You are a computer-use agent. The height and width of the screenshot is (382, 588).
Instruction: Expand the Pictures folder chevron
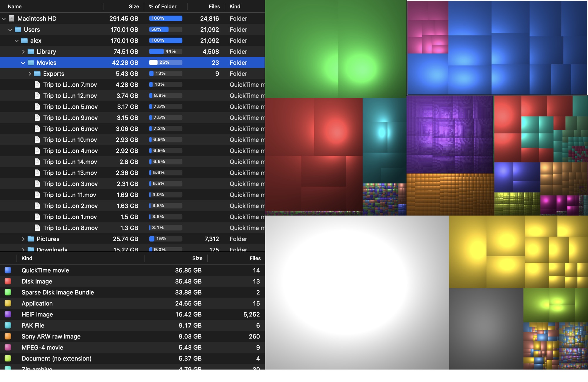point(23,239)
